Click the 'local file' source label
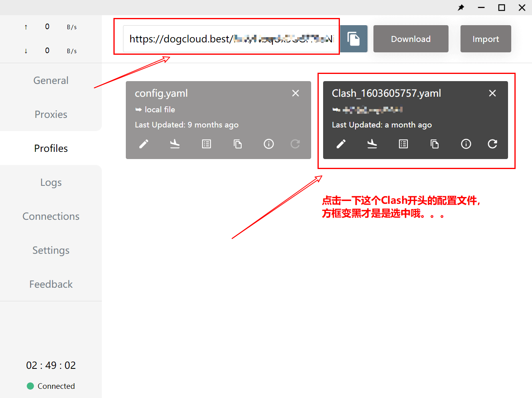The image size is (532, 398). 160,109
